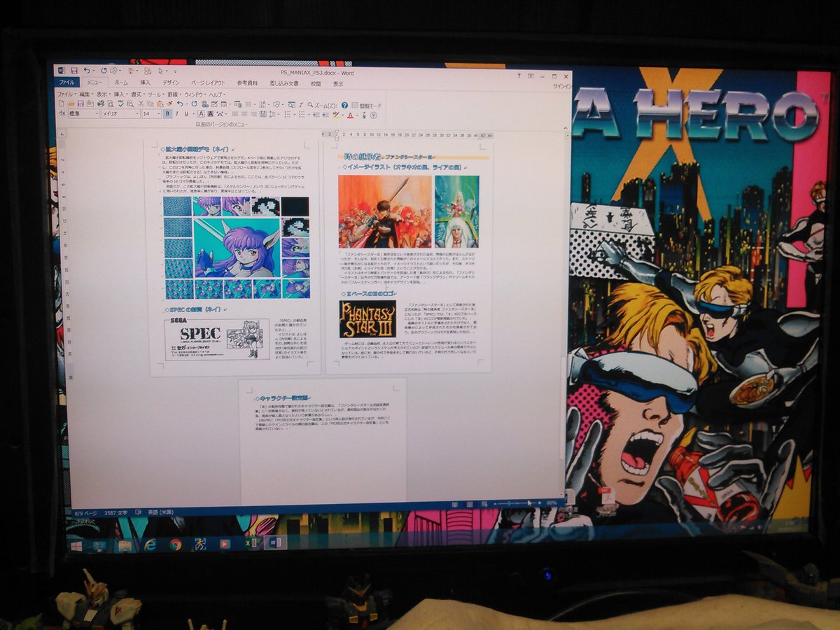Open highlight color dropdown arrow
The width and height of the screenshot is (840, 630).
pos(343,115)
